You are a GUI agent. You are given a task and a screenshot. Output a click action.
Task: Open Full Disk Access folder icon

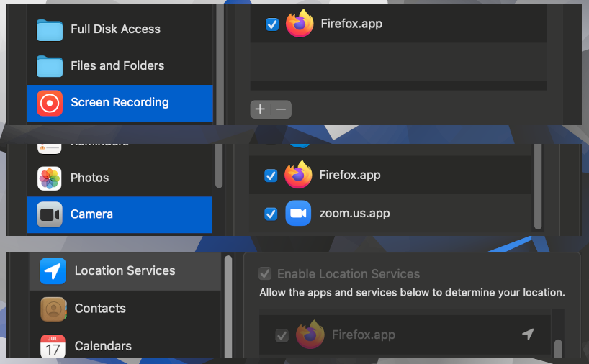[50, 30]
